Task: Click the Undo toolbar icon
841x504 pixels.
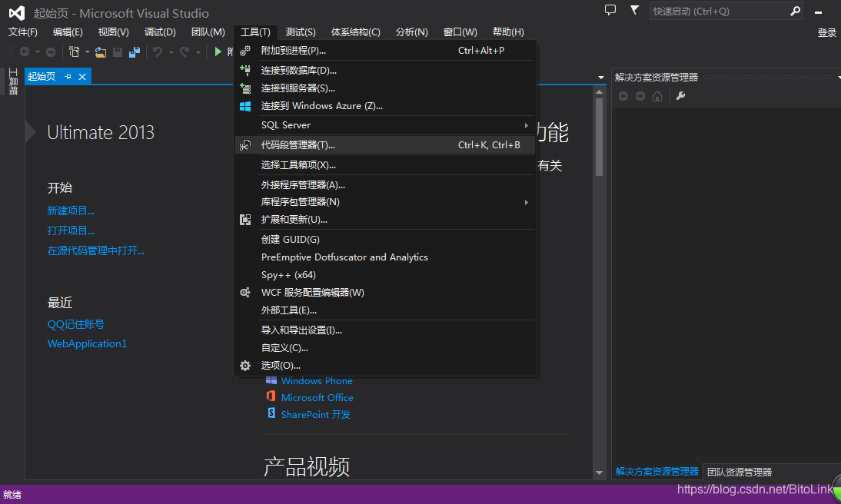Action: (x=158, y=51)
